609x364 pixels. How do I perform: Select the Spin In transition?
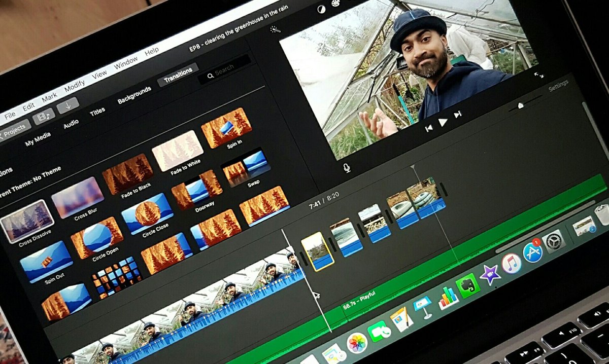pyautogui.click(x=226, y=127)
